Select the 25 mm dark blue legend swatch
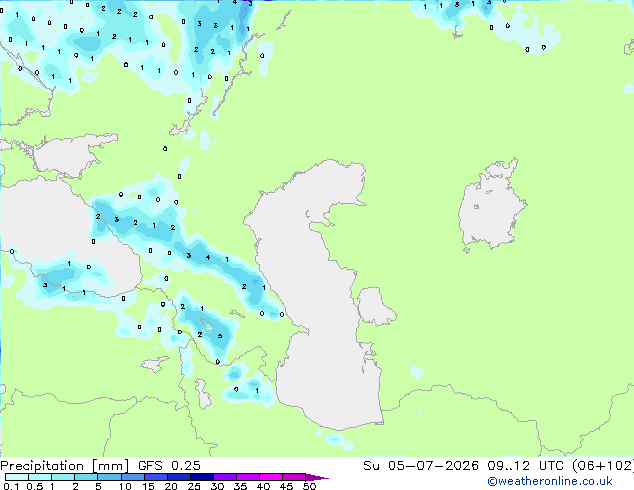Image resolution: width=634 pixels, height=490 pixels. coord(202,477)
